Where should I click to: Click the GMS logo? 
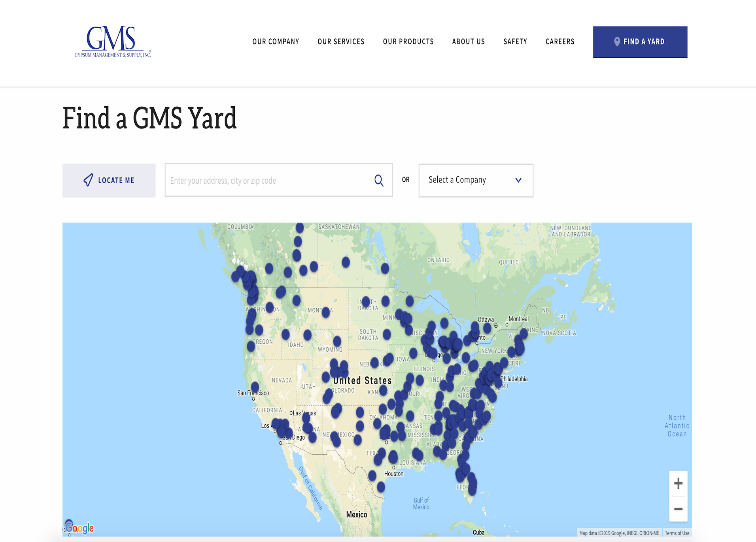(113, 41)
